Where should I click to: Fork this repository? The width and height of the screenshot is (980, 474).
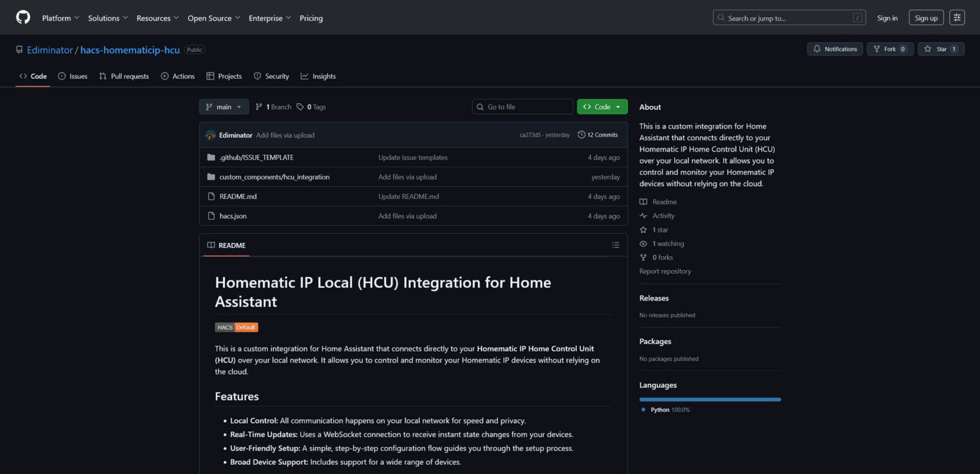pos(889,49)
